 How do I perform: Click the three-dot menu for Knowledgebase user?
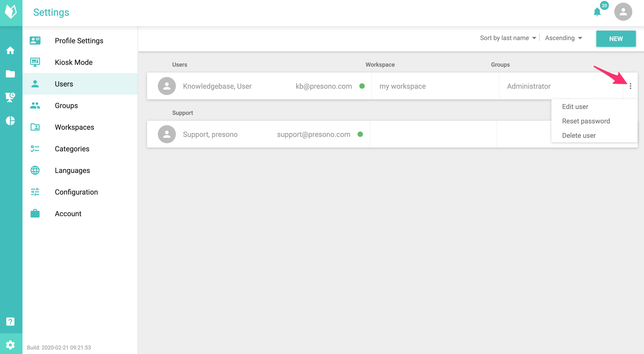(630, 86)
